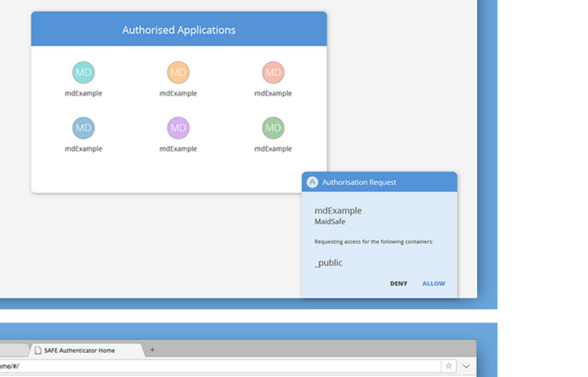Click the browser address bar
The image size is (588, 377).
pos(220,366)
